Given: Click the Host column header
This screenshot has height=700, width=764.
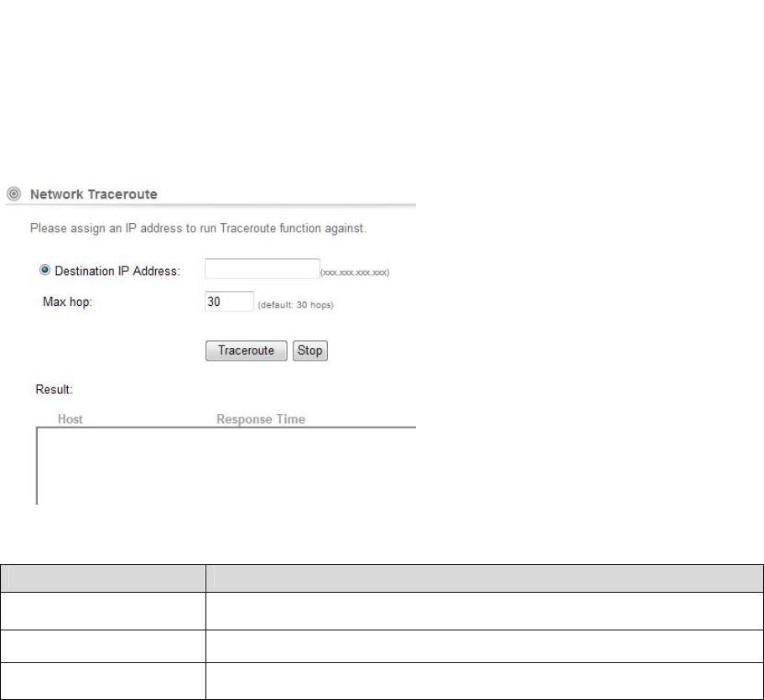Looking at the screenshot, I should (70, 419).
